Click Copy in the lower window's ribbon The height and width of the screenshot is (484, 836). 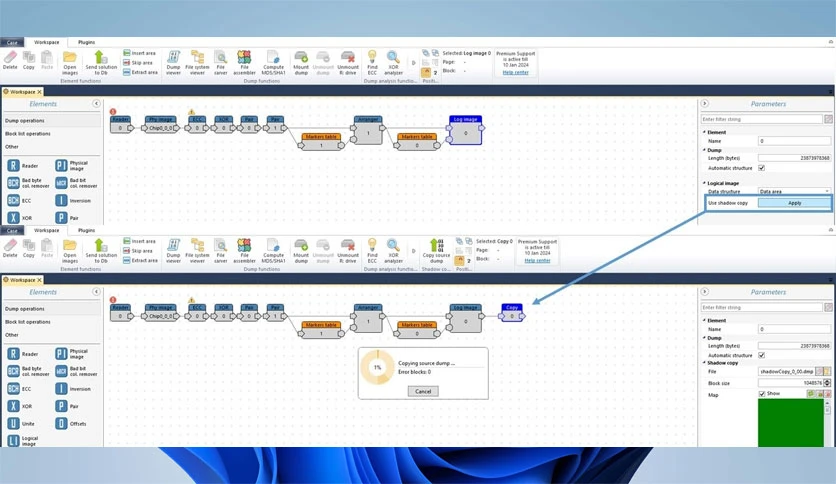(29, 248)
